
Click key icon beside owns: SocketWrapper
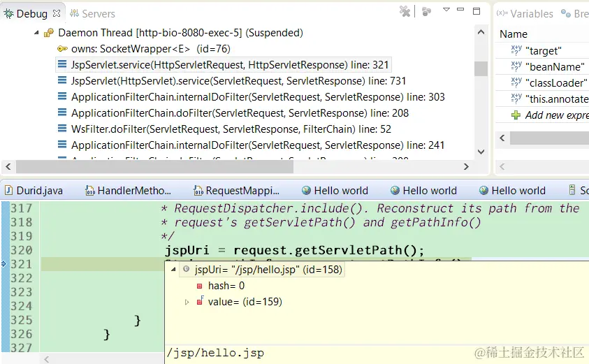pyautogui.click(x=62, y=49)
